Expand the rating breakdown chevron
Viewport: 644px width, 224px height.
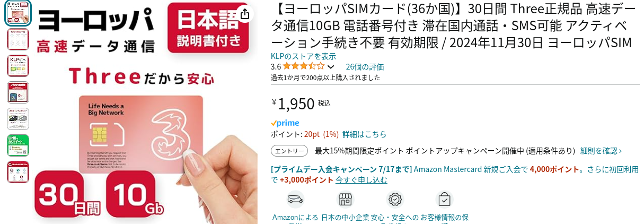point(331,67)
